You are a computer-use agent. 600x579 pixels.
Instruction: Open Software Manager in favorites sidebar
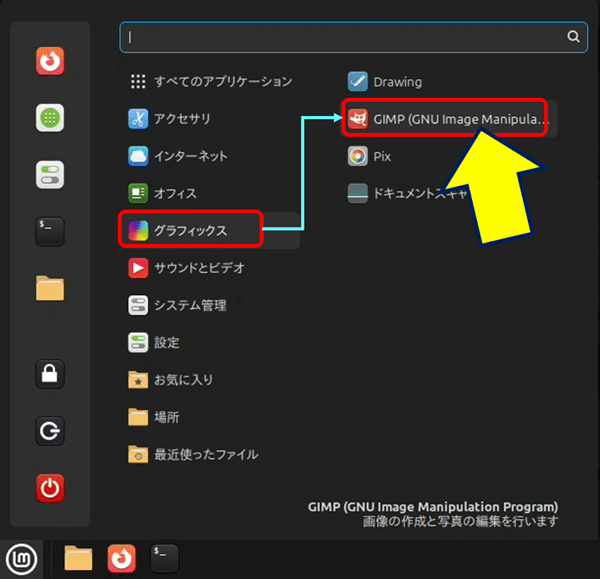click(x=50, y=117)
